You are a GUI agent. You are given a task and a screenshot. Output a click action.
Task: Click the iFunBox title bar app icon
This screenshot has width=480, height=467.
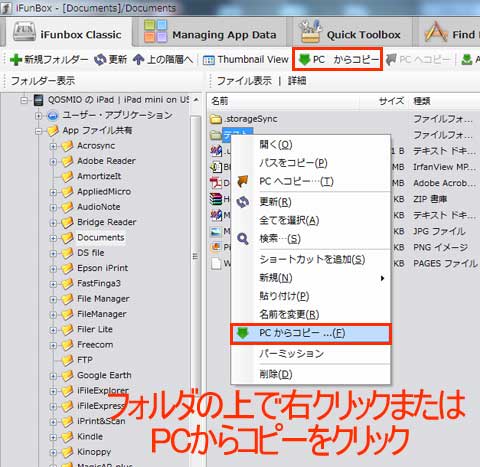click(6, 8)
